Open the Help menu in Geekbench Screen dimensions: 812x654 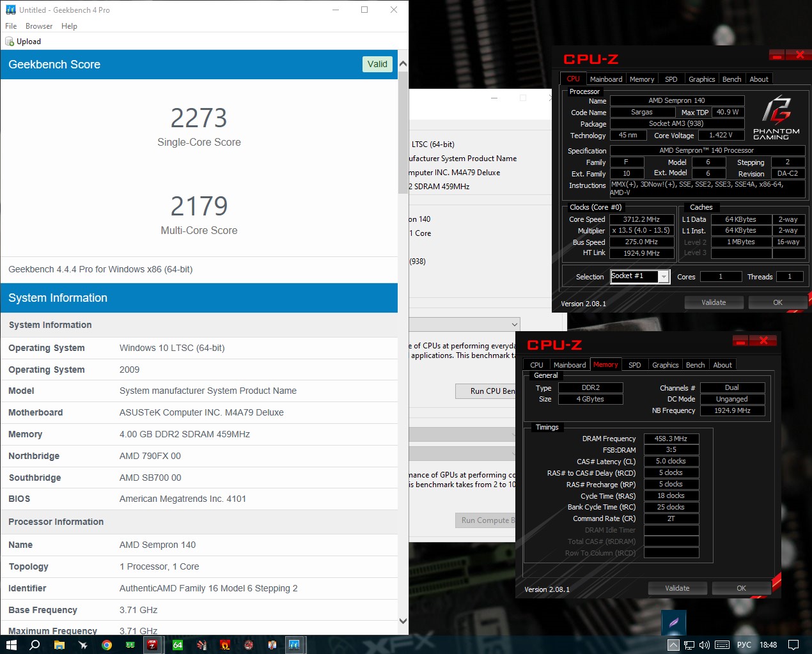tap(69, 26)
